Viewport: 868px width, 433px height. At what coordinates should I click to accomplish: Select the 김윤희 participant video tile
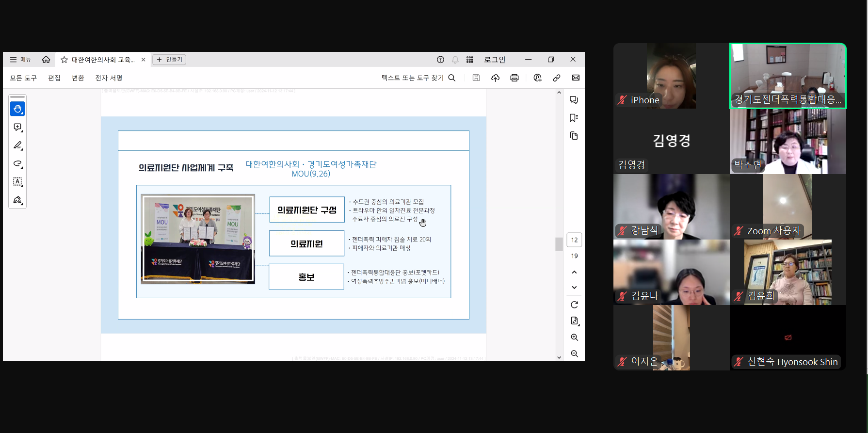click(788, 272)
